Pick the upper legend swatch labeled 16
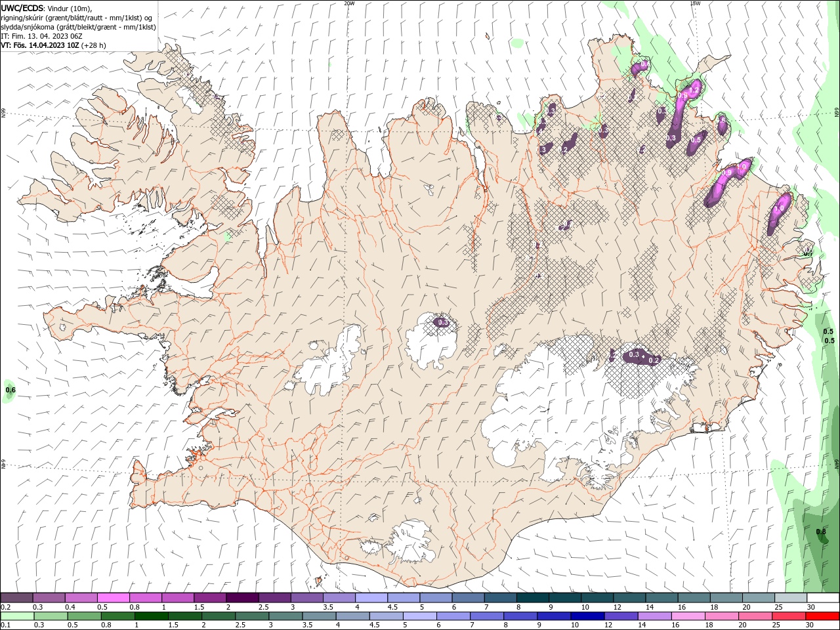The width and height of the screenshot is (840, 630). coord(694,597)
